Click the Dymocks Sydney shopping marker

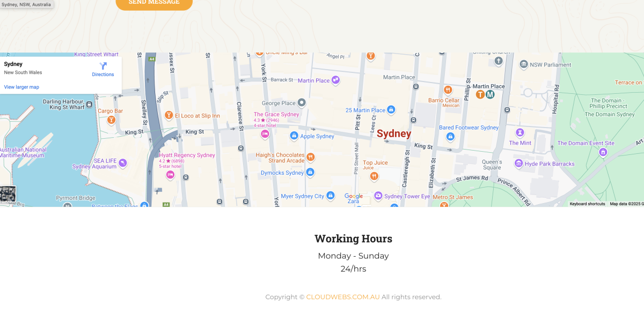pyautogui.click(x=310, y=173)
